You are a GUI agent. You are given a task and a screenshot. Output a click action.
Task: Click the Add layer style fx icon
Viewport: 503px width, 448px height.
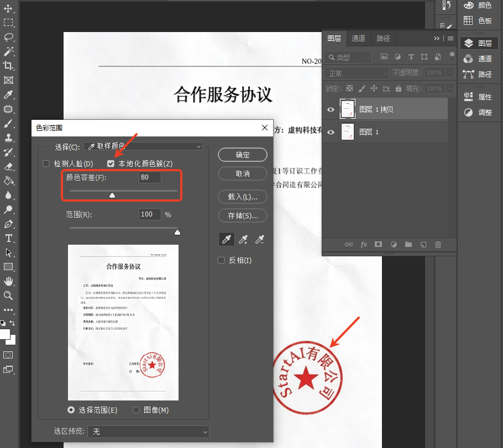point(364,245)
